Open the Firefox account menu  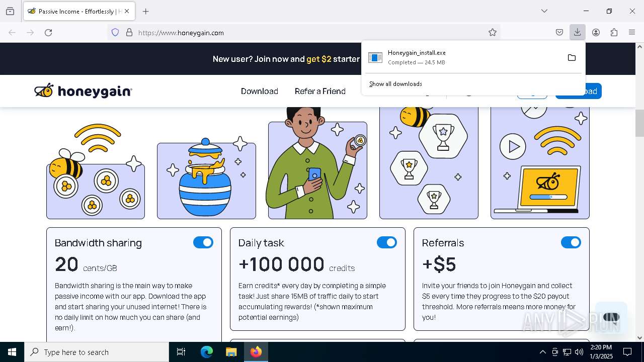pos(596,33)
